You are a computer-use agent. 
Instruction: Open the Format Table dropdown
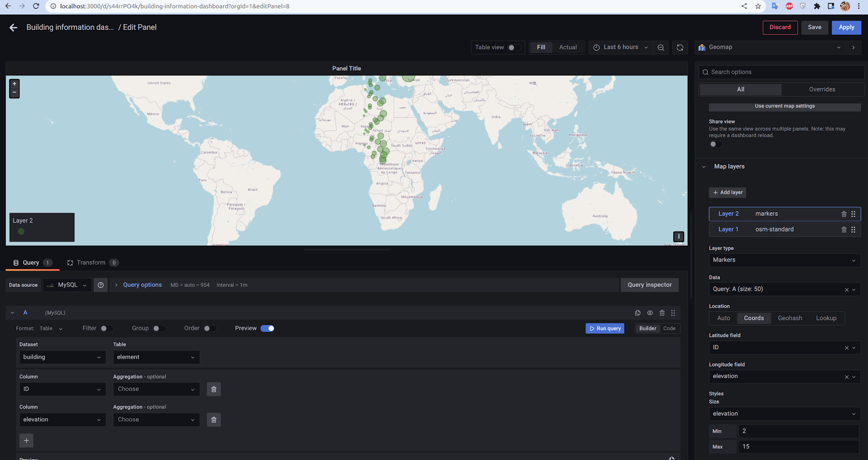click(51, 329)
